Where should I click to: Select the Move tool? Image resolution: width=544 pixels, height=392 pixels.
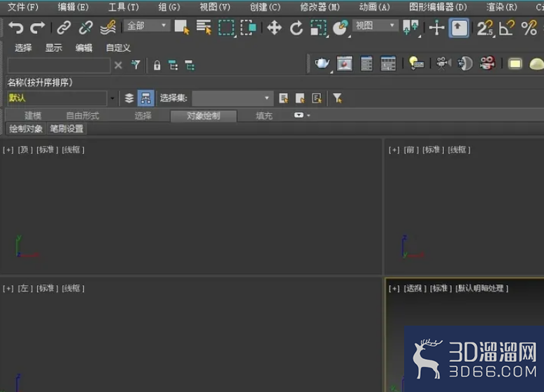tap(274, 28)
